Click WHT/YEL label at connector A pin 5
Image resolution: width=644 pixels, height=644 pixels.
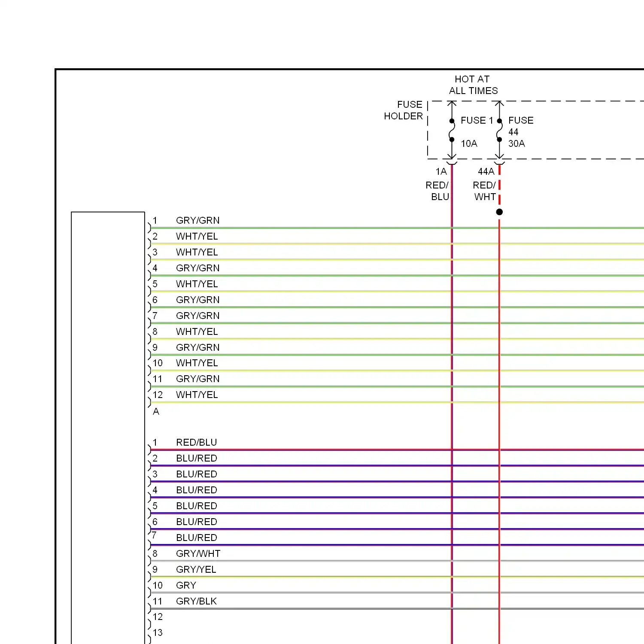pos(197,284)
